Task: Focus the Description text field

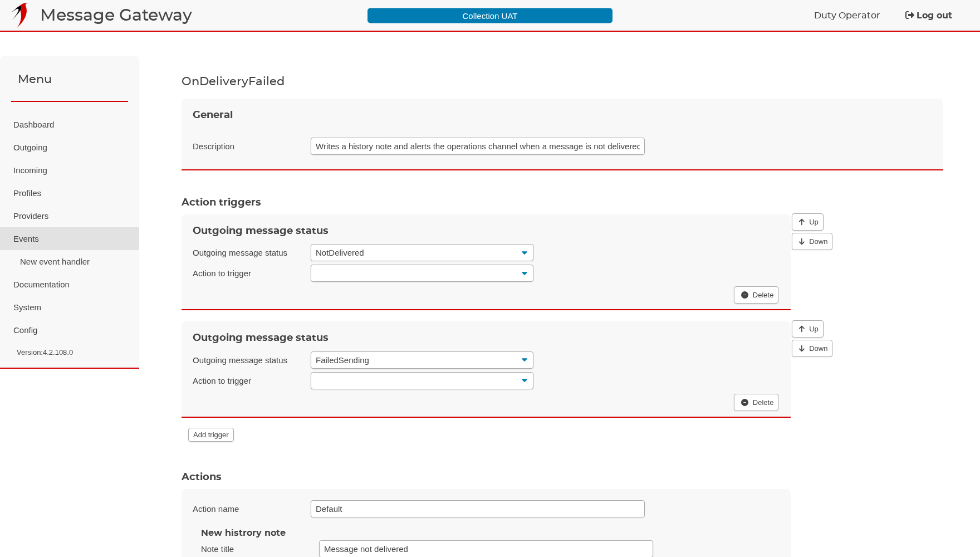Action: pyautogui.click(x=478, y=146)
